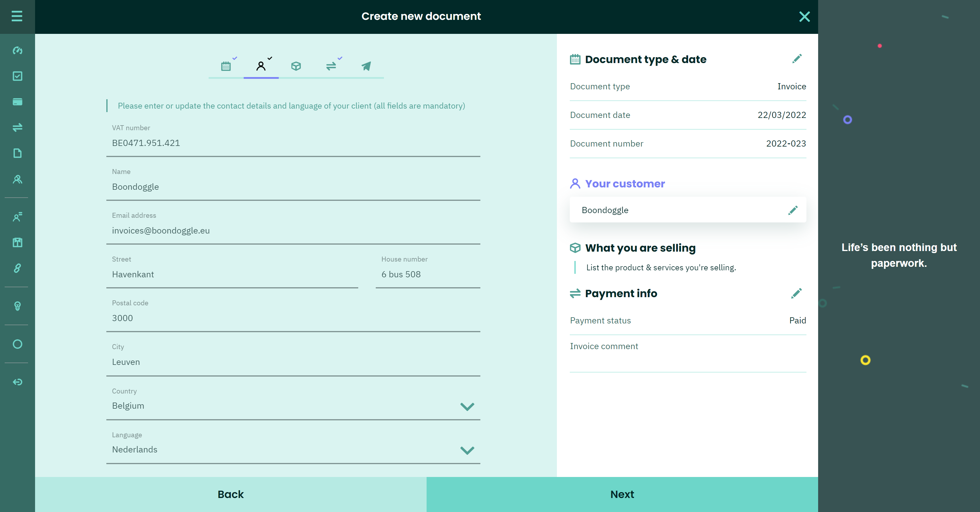Image resolution: width=980 pixels, height=512 pixels.
Task: Click the Back button
Action: coord(231,494)
